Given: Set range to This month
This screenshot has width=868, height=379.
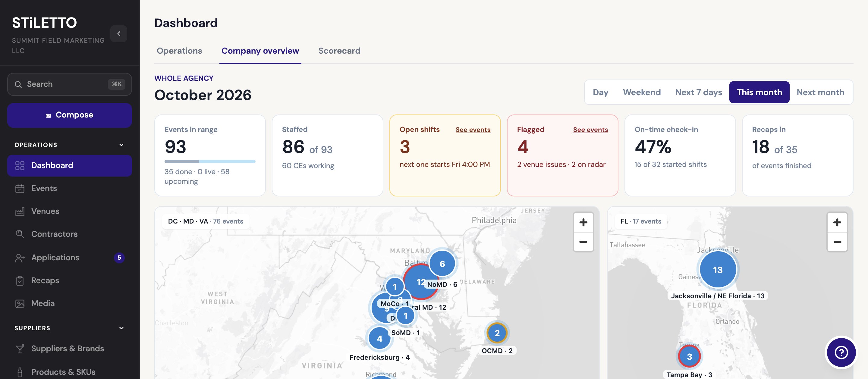Looking at the screenshot, I should 759,92.
